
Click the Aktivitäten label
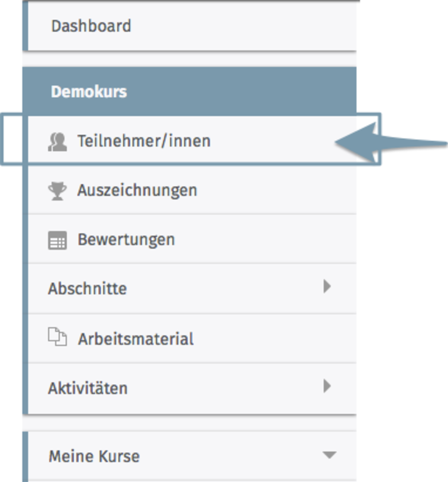[88, 388]
